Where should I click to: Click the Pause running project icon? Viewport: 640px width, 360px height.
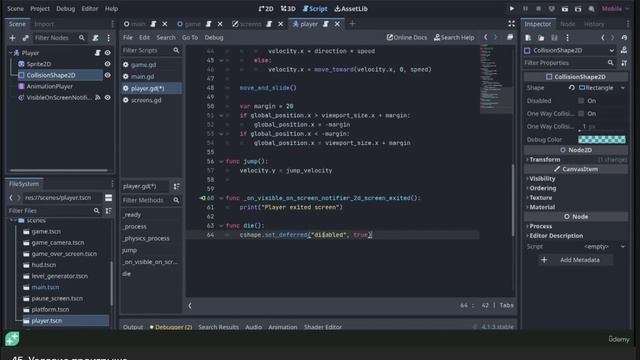[525, 9]
